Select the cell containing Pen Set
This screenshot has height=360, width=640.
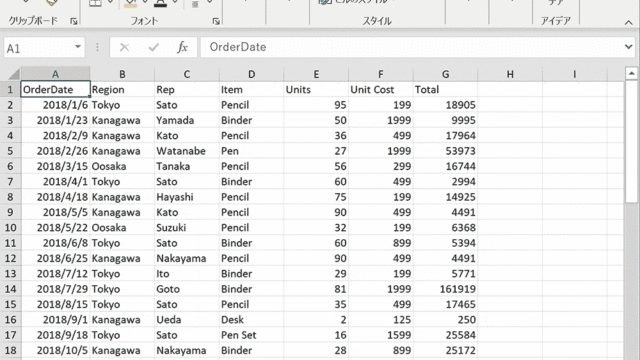tap(251, 335)
